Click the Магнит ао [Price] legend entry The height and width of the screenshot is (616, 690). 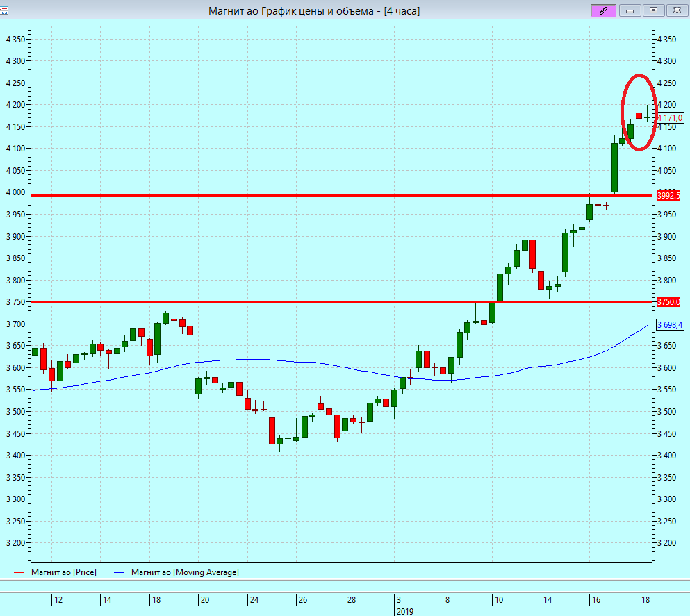tap(64, 572)
